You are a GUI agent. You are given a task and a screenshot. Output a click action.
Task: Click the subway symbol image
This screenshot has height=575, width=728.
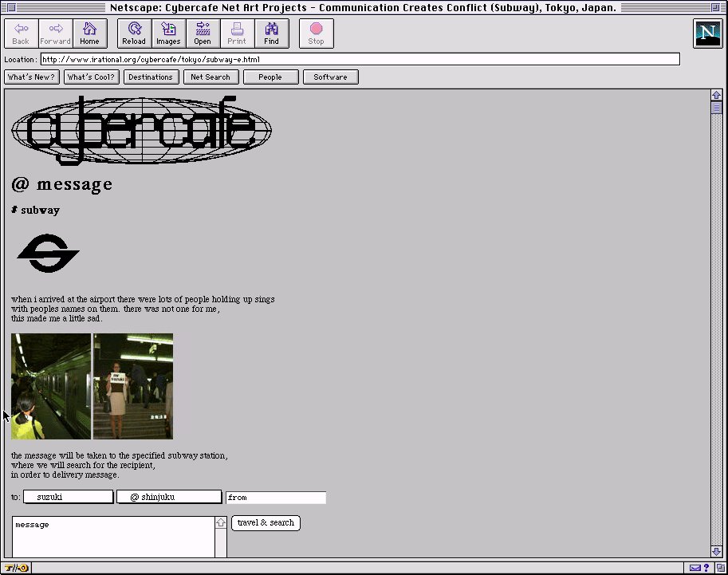pyautogui.click(x=48, y=253)
